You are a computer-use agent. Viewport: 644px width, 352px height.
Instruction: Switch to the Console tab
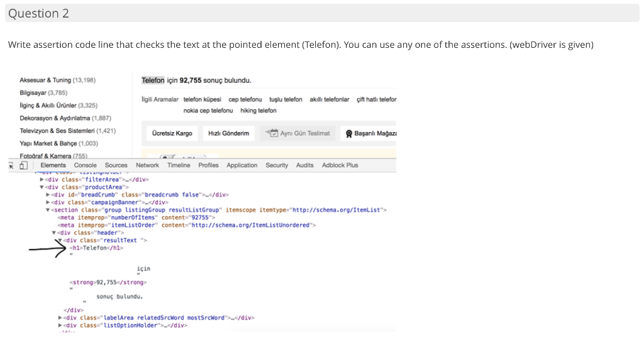click(x=85, y=165)
